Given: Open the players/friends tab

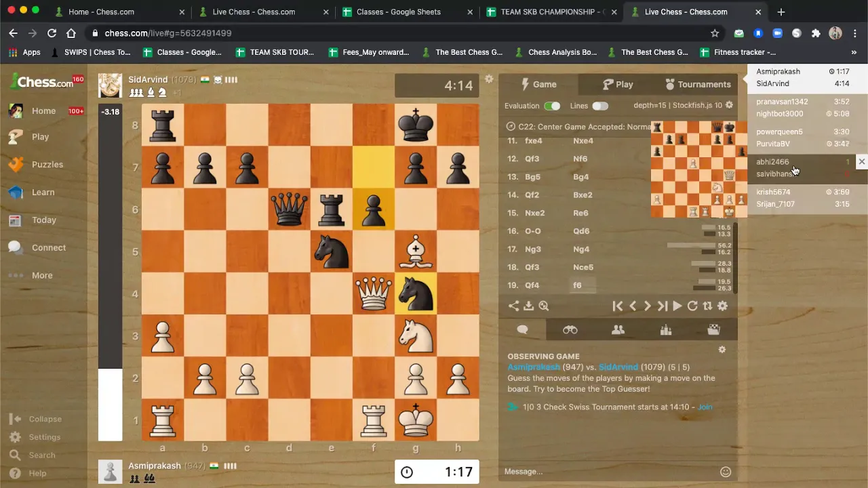Looking at the screenshot, I should [x=618, y=329].
